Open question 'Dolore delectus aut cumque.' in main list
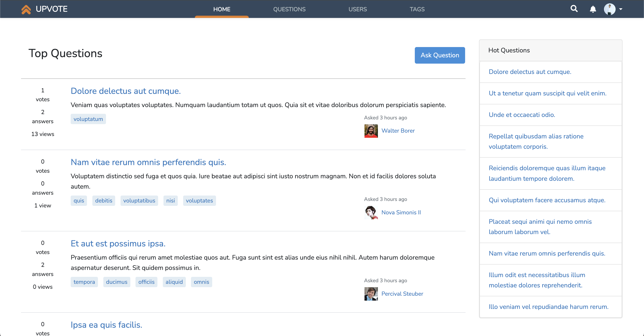The height and width of the screenshot is (336, 644). pos(125,91)
